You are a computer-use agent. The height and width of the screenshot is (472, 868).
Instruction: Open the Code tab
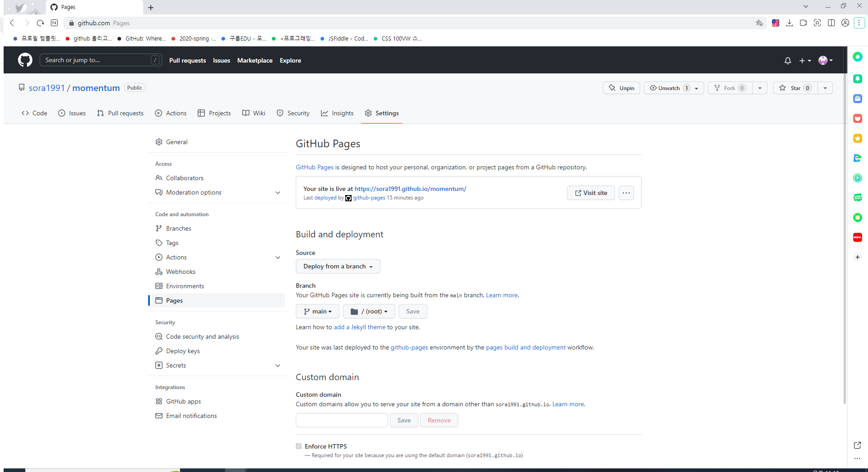coord(34,113)
